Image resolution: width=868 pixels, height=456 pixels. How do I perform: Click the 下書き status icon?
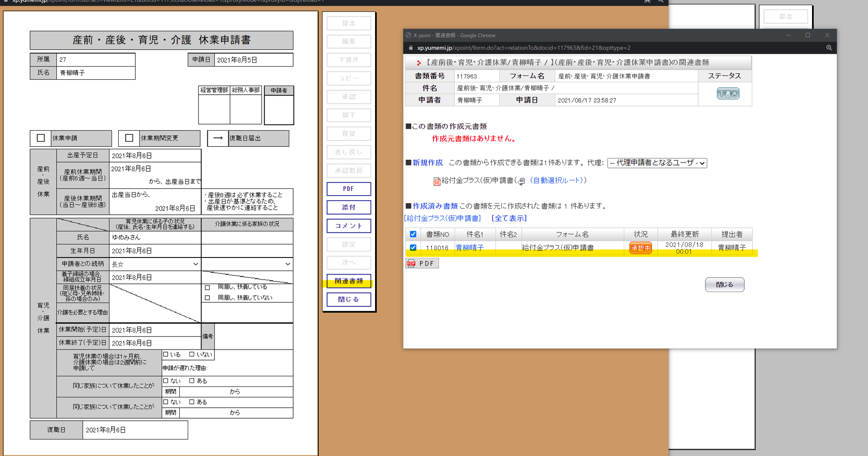[x=728, y=94]
